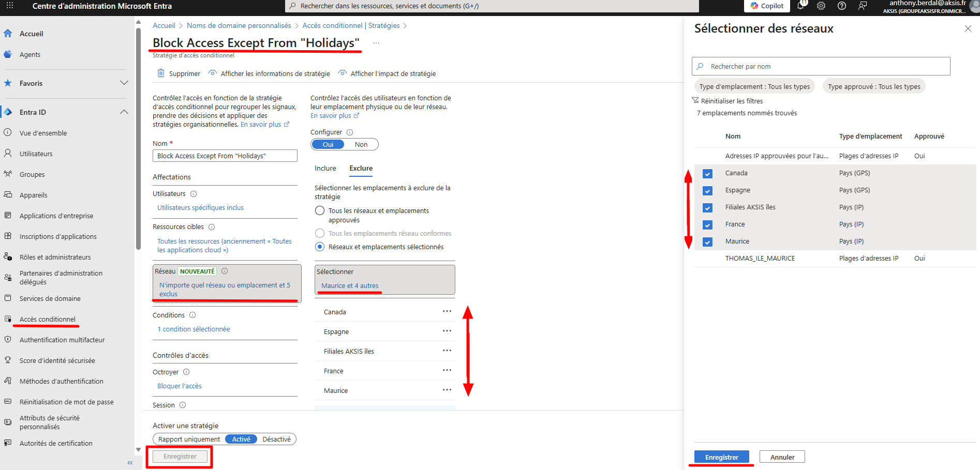This screenshot has width=980, height=470.
Task: Set Configurer toggle to Non
Action: [361, 144]
